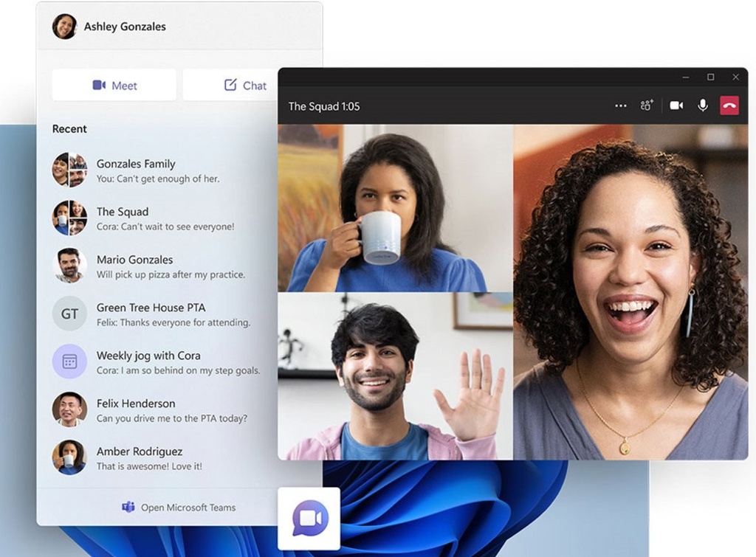Click the Teams Chat taskbar icon

309,519
